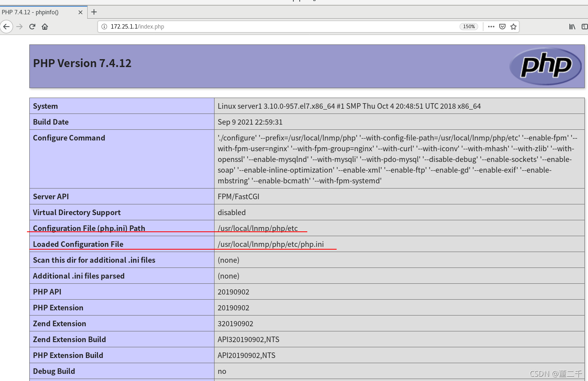Select the Zend Extension Build label

click(69, 339)
